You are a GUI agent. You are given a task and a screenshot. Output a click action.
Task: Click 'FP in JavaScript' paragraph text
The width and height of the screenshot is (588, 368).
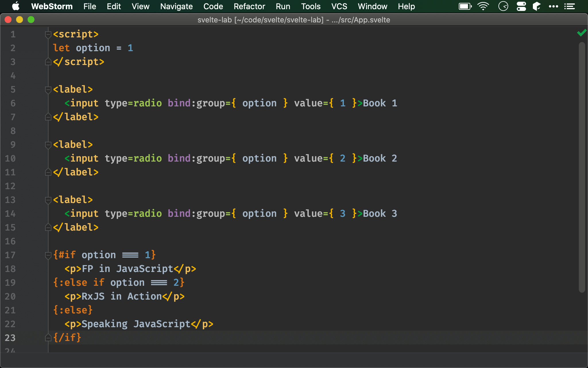pos(127,269)
